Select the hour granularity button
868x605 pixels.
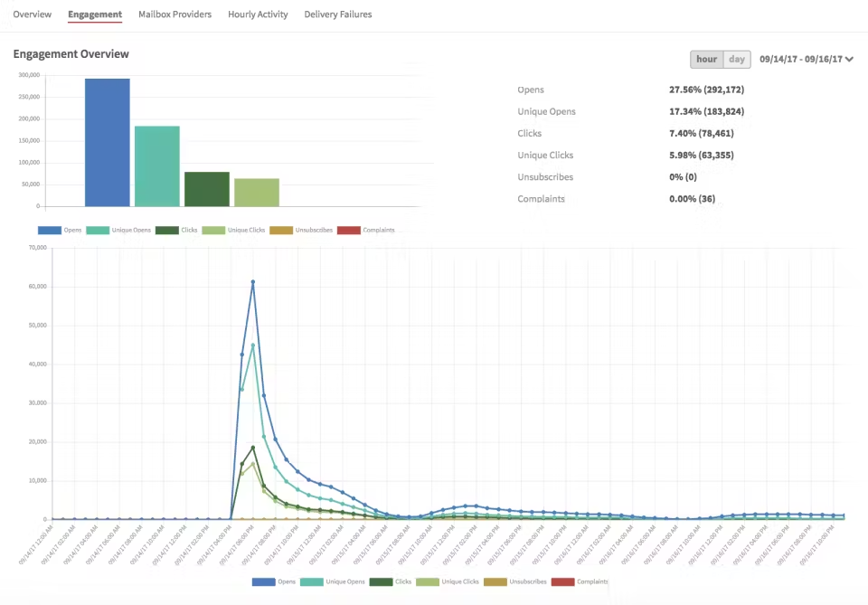[706, 58]
